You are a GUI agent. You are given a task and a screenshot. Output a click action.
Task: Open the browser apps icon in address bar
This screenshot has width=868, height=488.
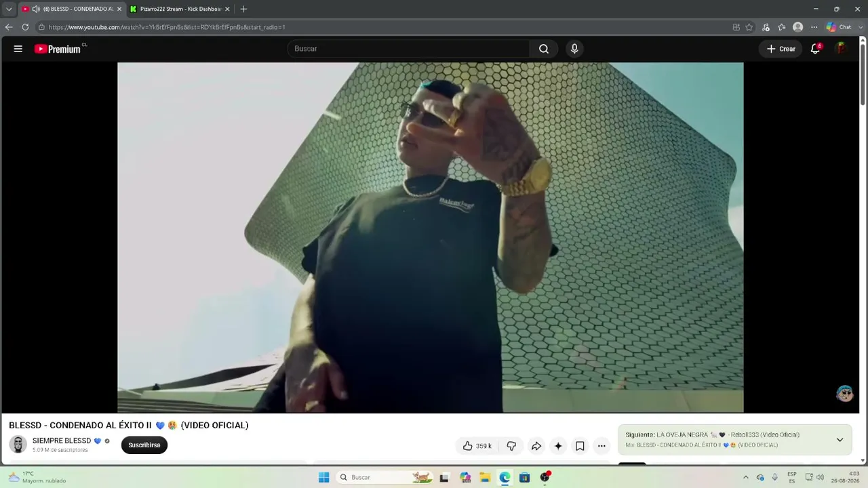[x=736, y=27]
